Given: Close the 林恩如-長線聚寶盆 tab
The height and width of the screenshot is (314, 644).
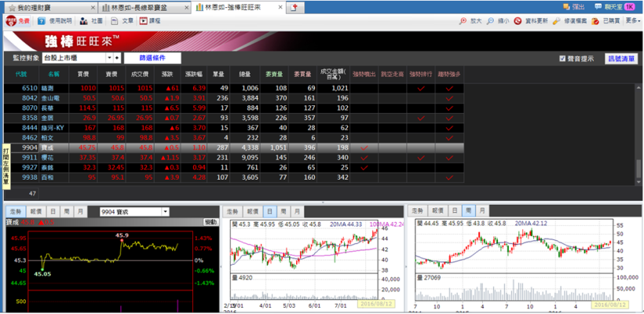Looking at the screenshot, I should pyautogui.click(x=186, y=8).
